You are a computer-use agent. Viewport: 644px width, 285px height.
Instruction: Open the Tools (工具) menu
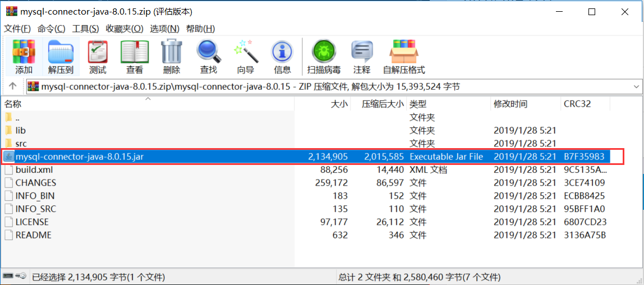(85, 29)
